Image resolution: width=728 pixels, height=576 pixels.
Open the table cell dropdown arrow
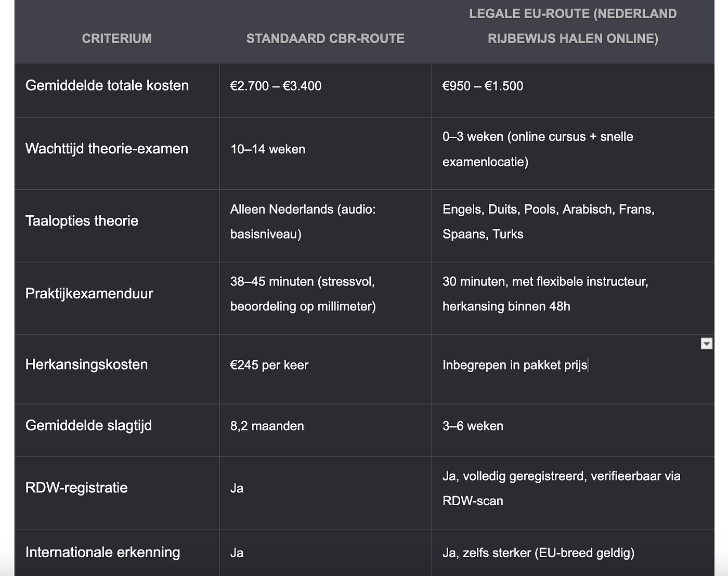[x=706, y=344]
